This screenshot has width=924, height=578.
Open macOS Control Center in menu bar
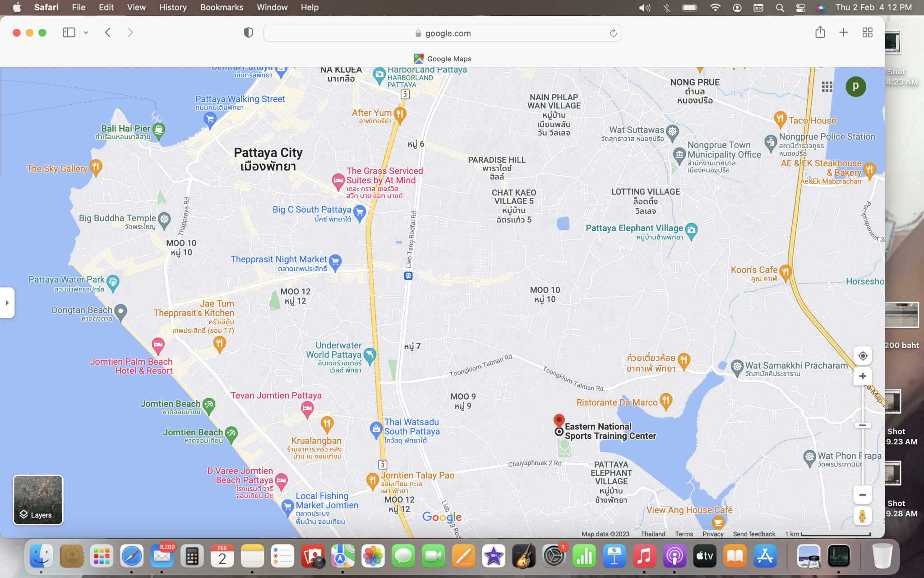click(x=800, y=8)
